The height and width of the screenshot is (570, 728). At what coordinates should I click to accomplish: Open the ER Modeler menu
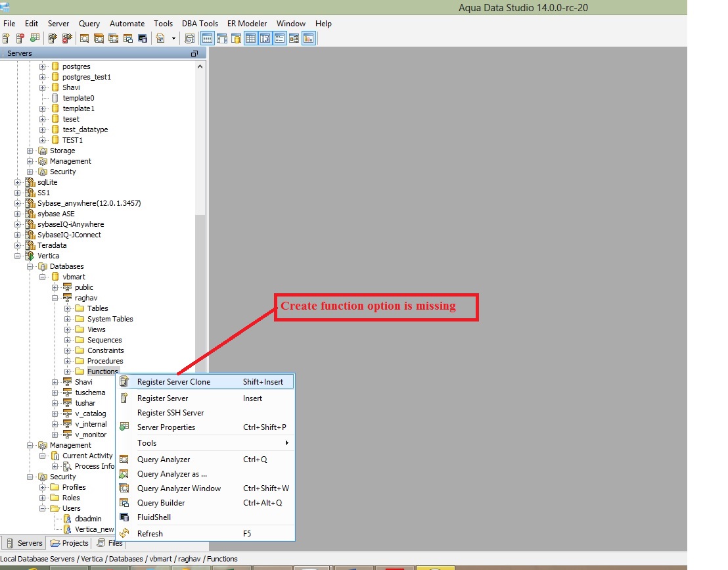pos(247,23)
